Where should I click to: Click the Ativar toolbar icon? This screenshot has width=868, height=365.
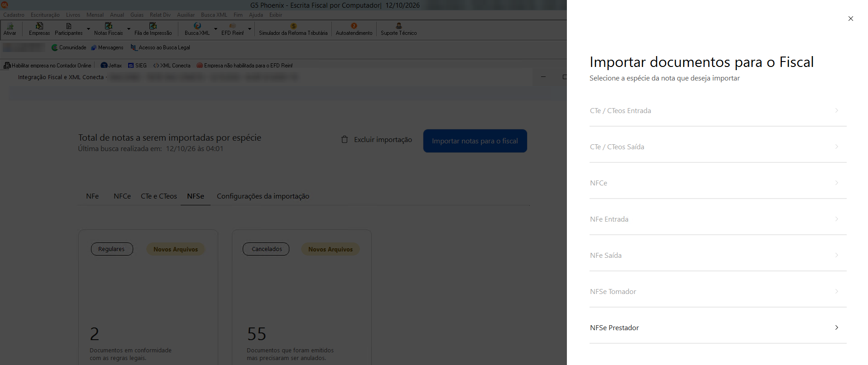(10, 29)
